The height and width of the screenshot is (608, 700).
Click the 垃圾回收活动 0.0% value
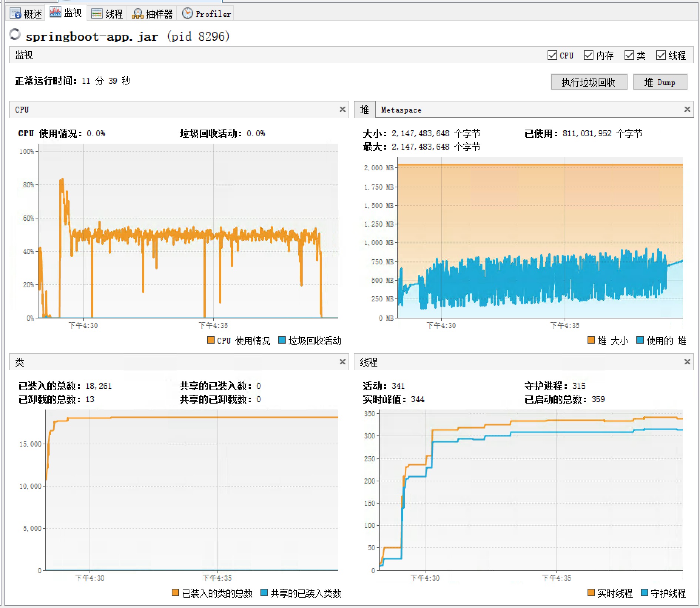point(256,133)
